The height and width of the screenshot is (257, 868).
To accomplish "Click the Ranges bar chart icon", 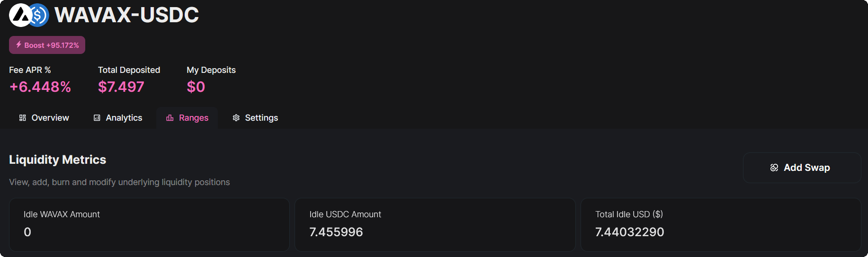I will coord(170,118).
